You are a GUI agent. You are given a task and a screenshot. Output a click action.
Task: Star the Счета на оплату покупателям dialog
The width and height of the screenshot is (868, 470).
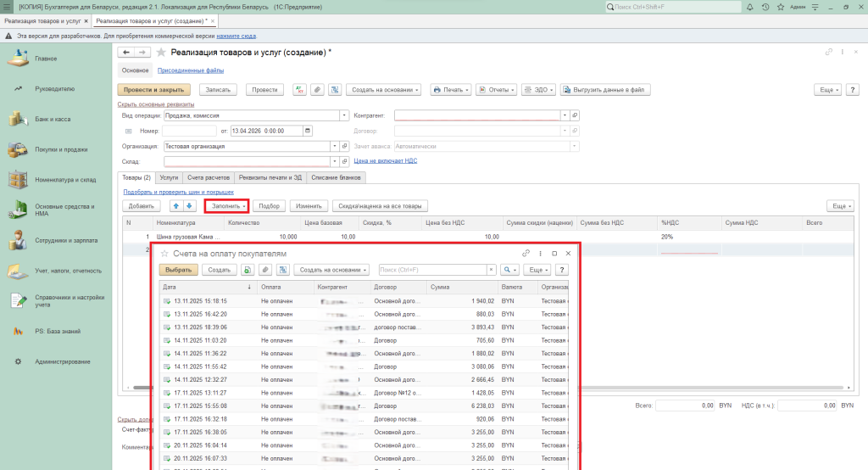pyautogui.click(x=164, y=254)
